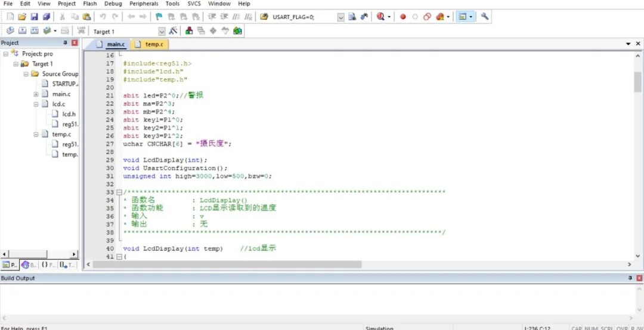Click the New file icon
The height and width of the screenshot is (330, 644).
point(10,17)
